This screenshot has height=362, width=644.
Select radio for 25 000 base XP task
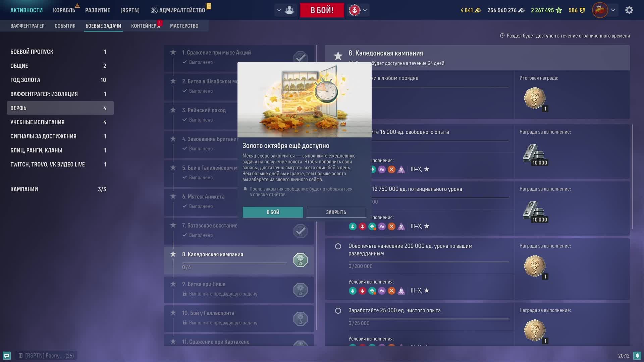(338, 311)
